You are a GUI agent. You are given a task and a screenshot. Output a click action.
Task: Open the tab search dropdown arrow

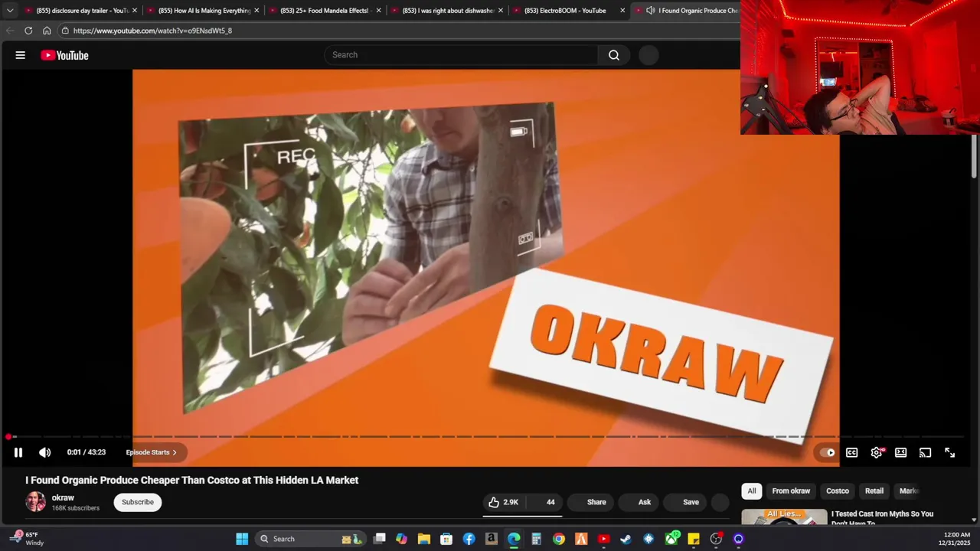click(10, 11)
